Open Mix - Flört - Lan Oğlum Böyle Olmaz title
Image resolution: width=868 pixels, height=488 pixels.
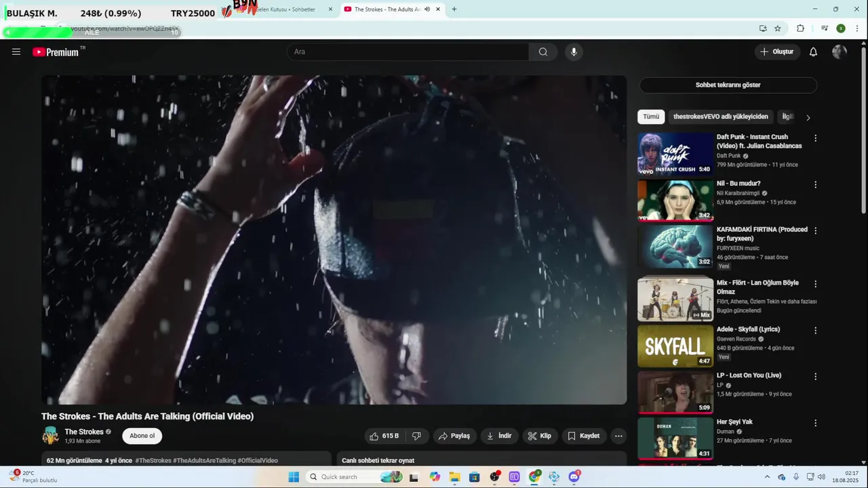point(757,287)
